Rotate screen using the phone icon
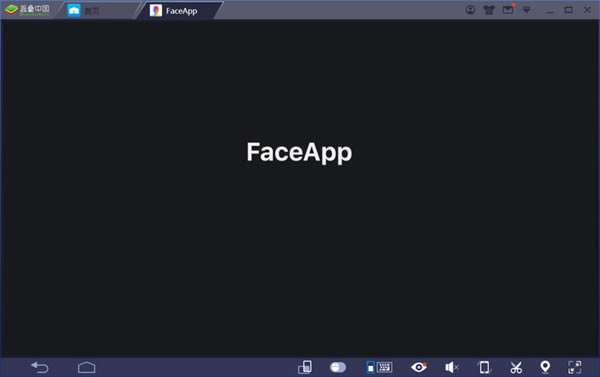Image resolution: width=600 pixels, height=377 pixels. [484, 367]
